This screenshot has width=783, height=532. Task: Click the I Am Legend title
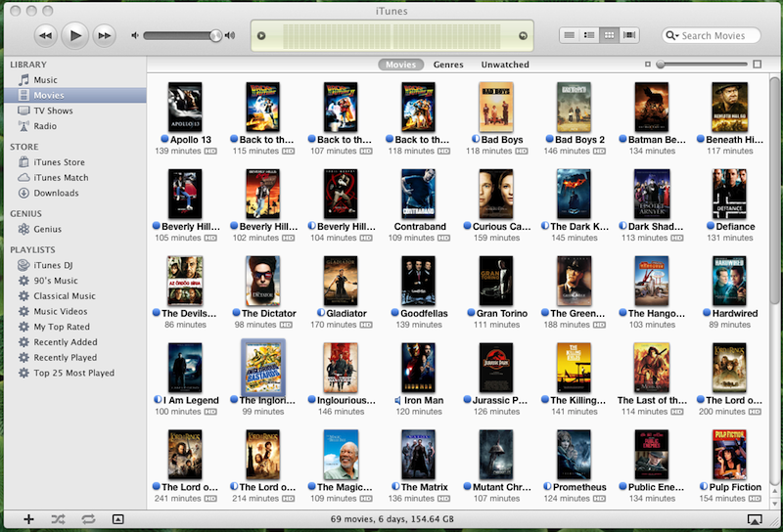click(x=191, y=400)
